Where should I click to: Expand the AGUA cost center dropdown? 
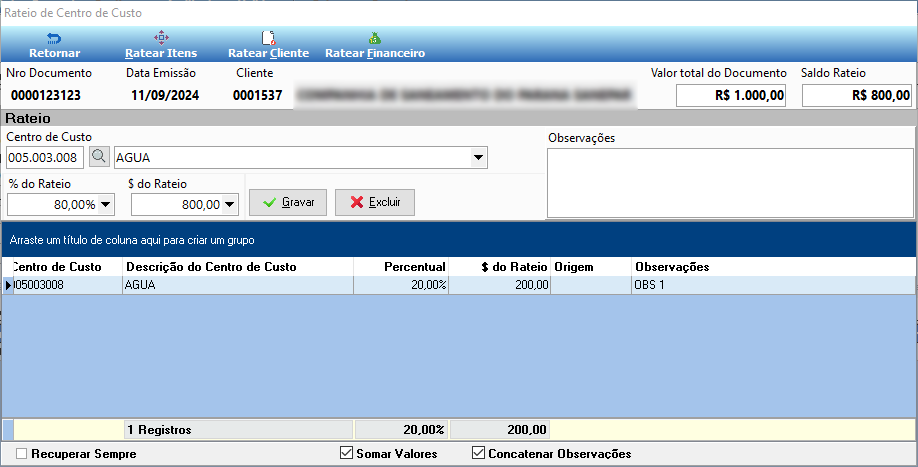coord(478,157)
